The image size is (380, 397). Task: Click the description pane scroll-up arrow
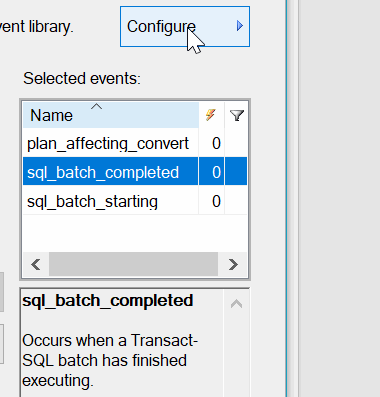click(236, 304)
